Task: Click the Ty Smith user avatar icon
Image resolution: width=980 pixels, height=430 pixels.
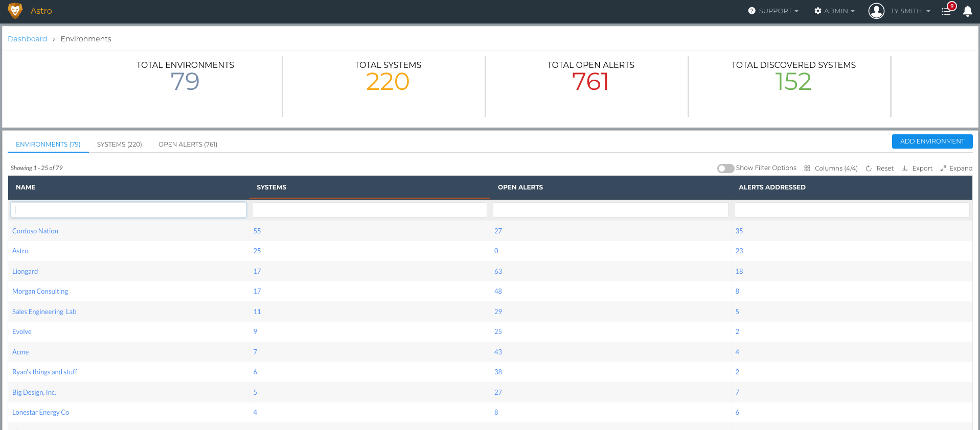Action: click(x=876, y=11)
